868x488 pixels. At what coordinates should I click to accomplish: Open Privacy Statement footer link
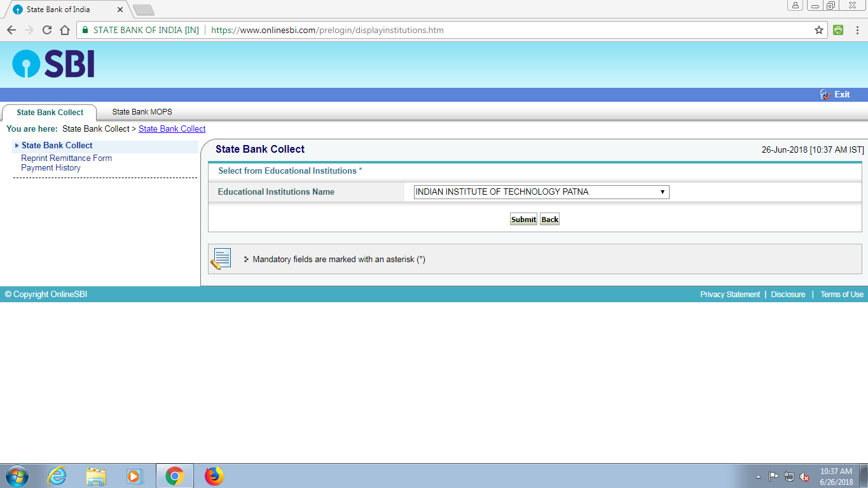730,295
